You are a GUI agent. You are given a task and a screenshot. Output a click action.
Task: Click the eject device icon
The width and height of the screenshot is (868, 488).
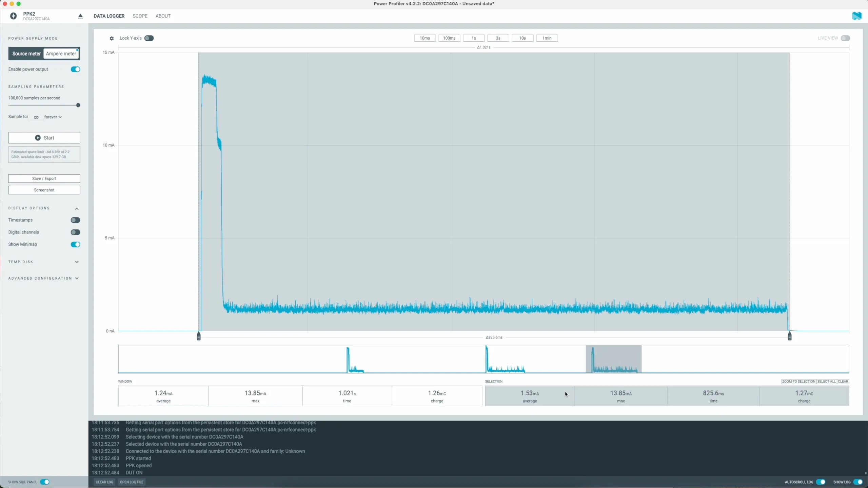pyautogui.click(x=80, y=16)
